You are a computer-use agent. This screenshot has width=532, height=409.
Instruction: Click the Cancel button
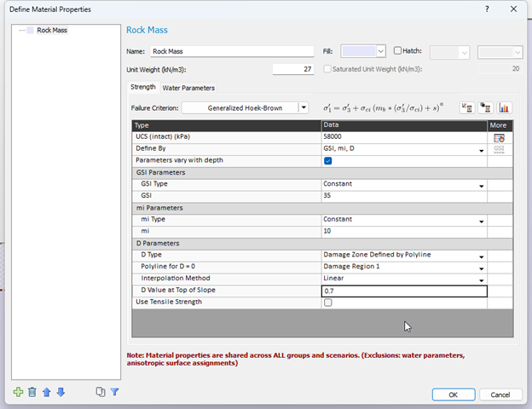click(500, 395)
